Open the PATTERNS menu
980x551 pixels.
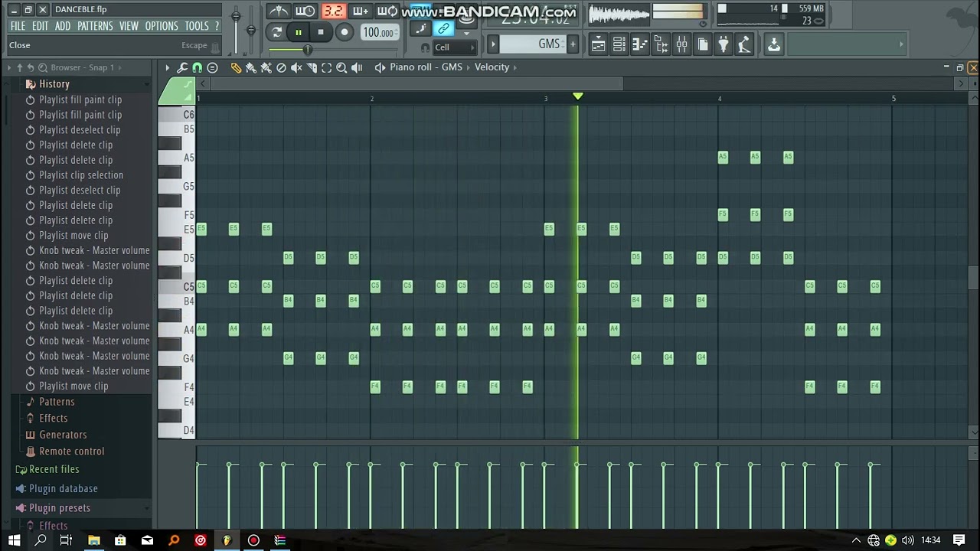point(95,26)
